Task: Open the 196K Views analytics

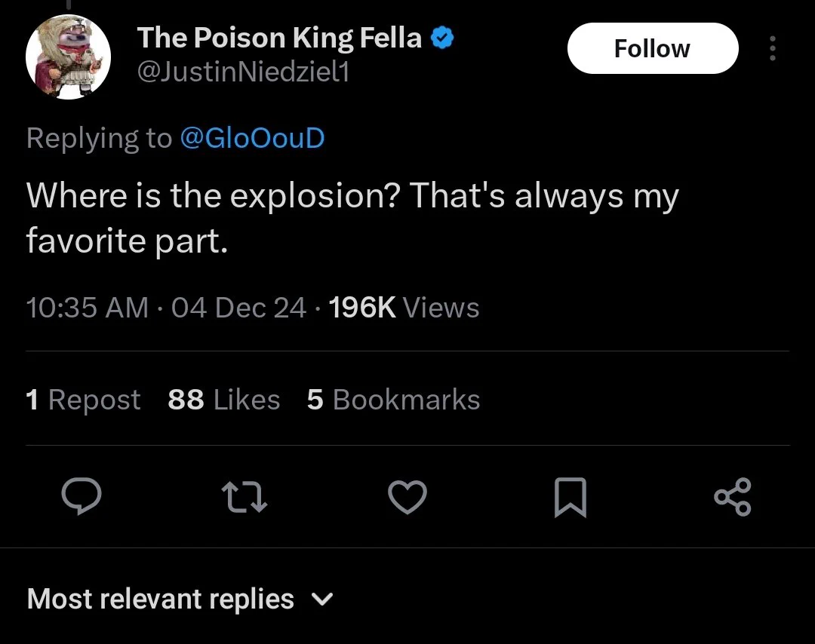Action: click(x=404, y=307)
